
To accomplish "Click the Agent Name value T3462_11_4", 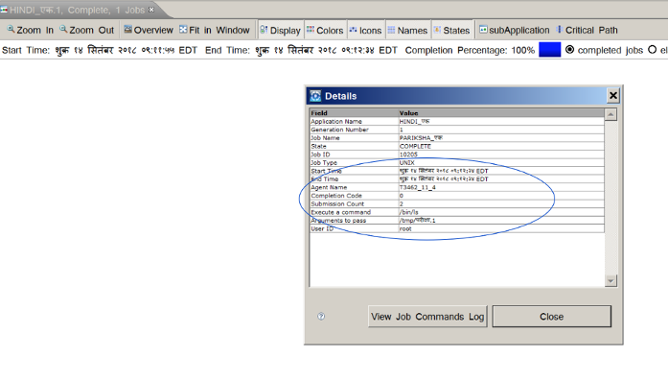I will [418, 187].
